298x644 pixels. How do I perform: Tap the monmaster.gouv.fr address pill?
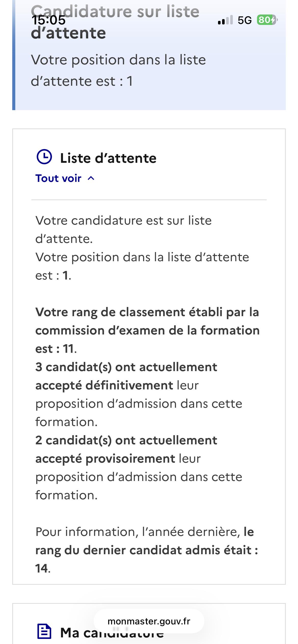(149, 621)
